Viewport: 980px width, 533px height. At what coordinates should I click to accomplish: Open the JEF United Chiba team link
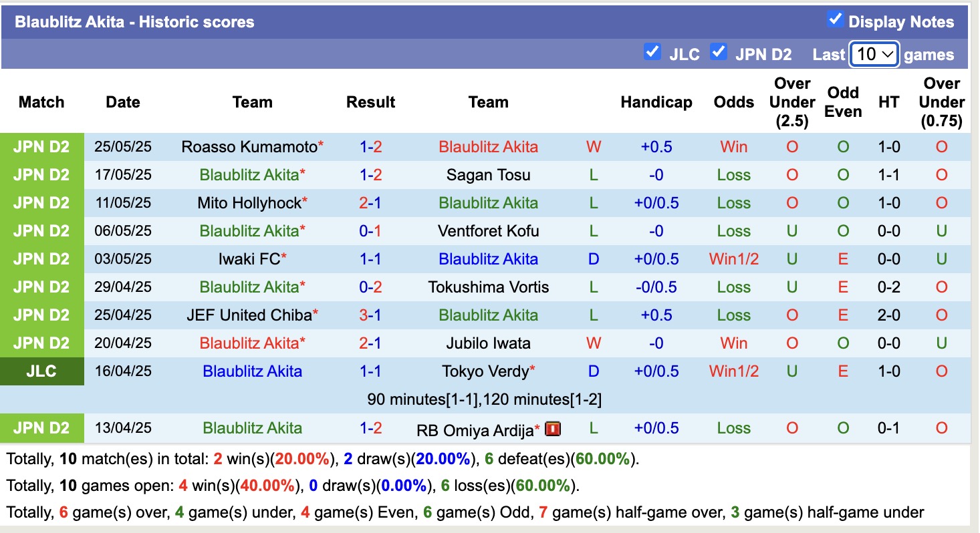point(249,315)
